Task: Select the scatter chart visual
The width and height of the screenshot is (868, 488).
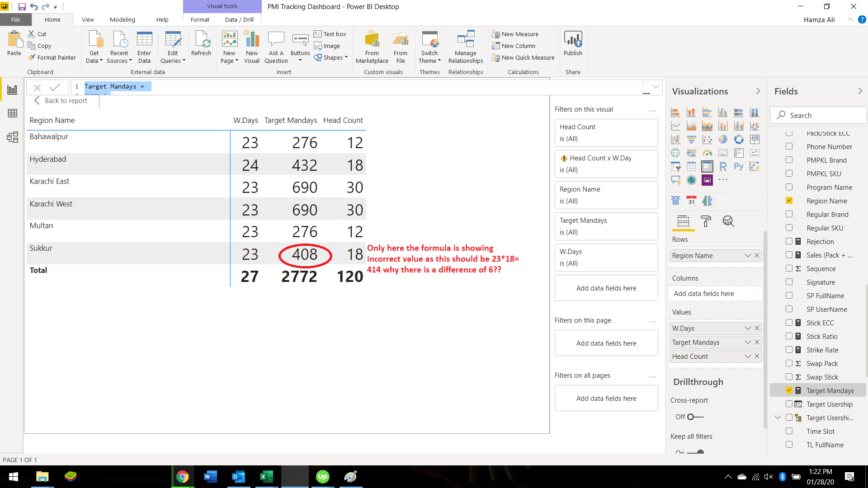Action: coord(707,139)
